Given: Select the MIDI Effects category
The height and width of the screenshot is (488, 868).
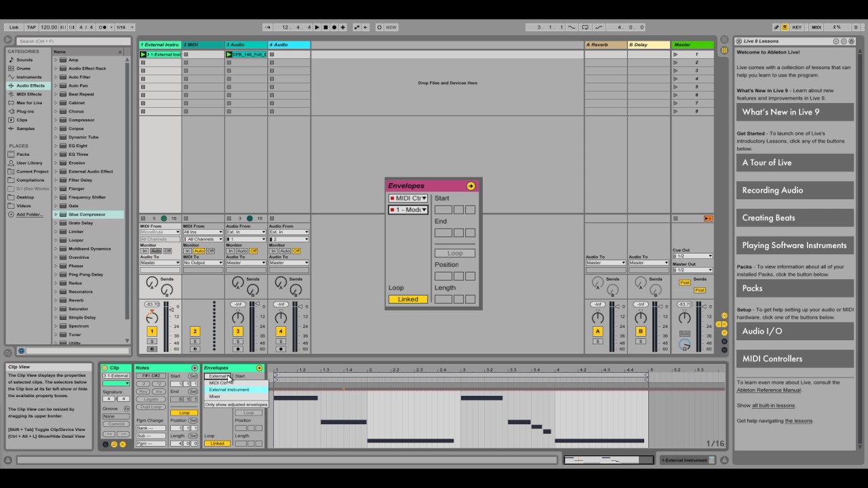Looking at the screenshot, I should tap(28, 94).
